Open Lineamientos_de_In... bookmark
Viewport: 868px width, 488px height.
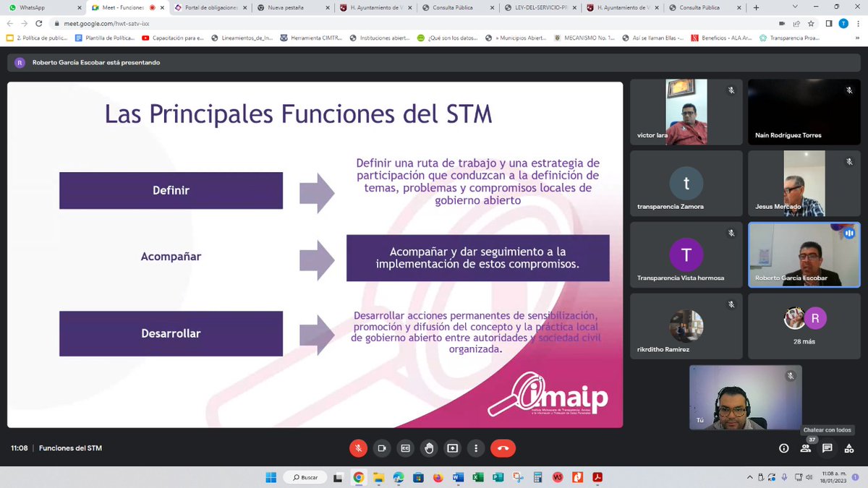click(x=242, y=38)
